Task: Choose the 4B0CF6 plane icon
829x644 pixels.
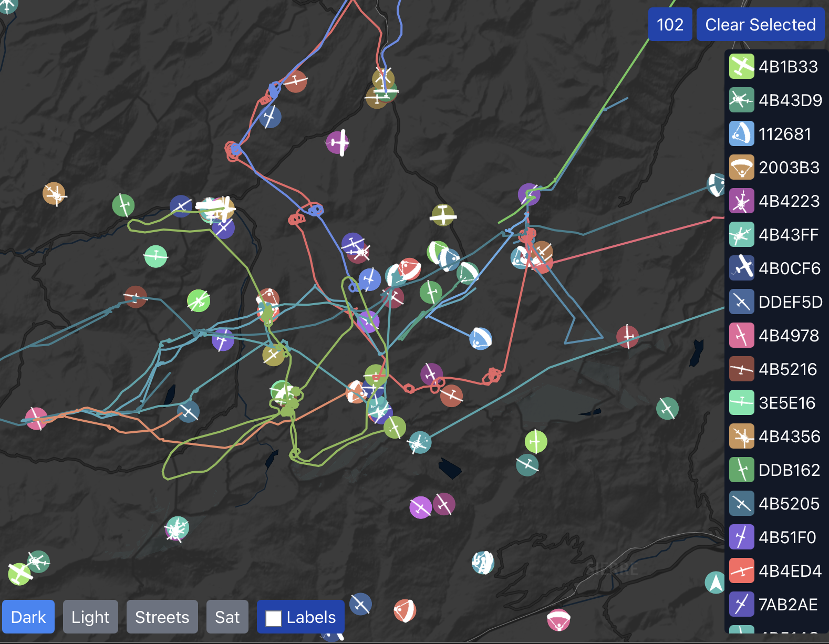Action: (741, 268)
